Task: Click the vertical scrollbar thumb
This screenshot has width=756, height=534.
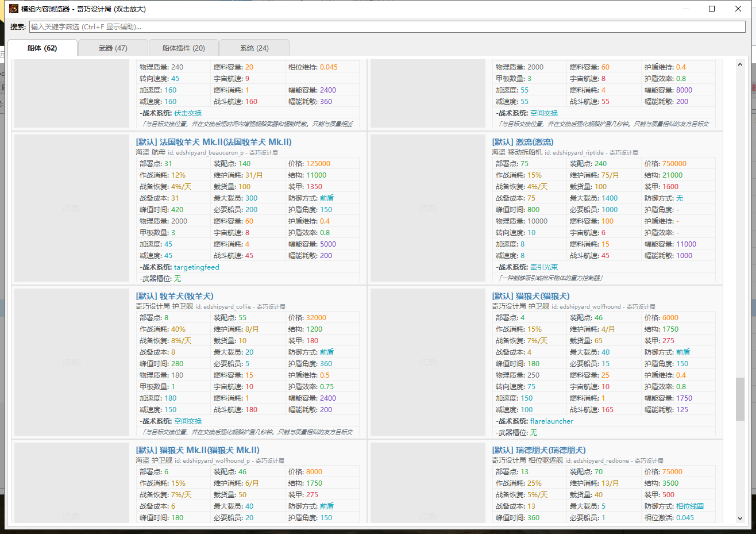Action: click(740, 399)
